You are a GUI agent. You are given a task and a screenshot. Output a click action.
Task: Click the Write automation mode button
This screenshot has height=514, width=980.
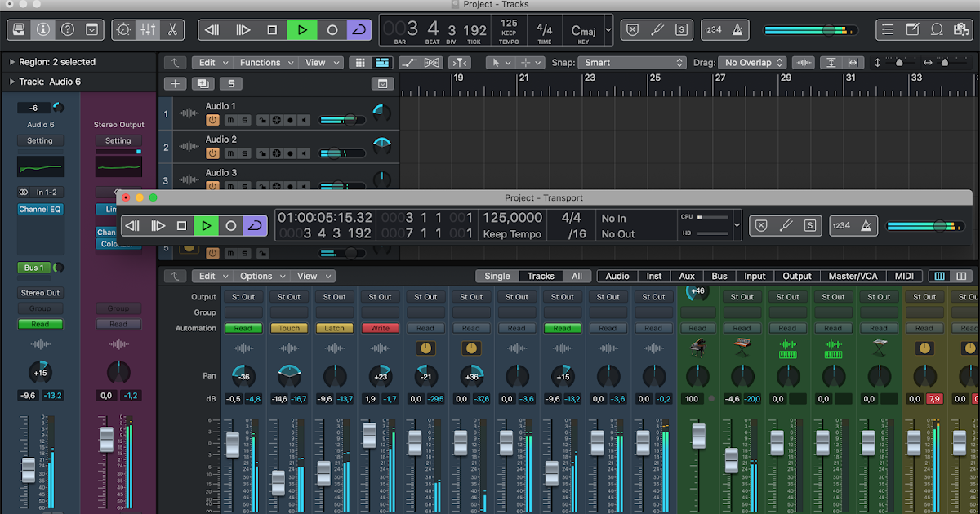(381, 328)
